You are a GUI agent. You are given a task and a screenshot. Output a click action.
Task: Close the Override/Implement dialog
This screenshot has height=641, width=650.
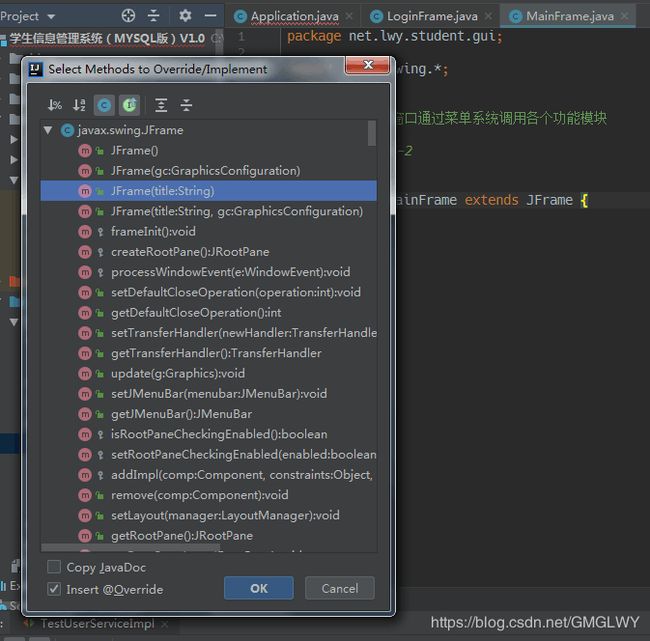367,65
